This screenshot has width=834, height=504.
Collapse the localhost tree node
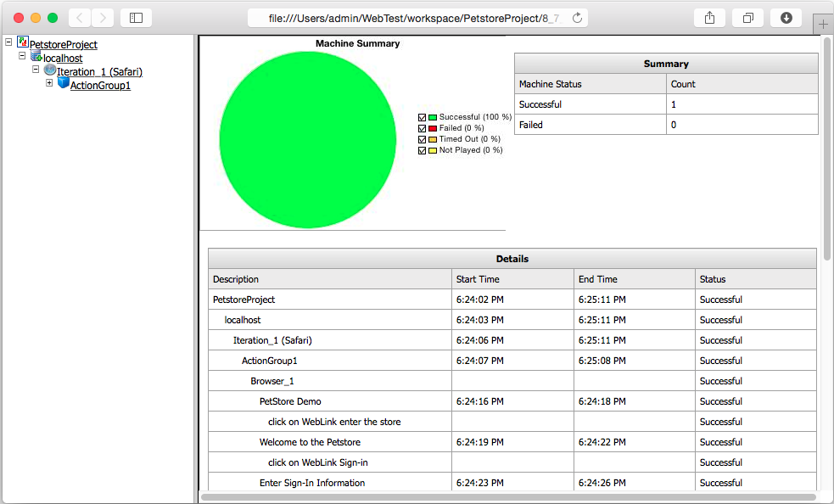point(22,55)
